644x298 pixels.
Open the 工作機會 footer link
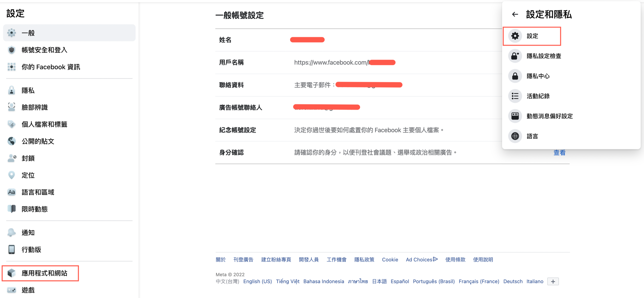click(336, 259)
